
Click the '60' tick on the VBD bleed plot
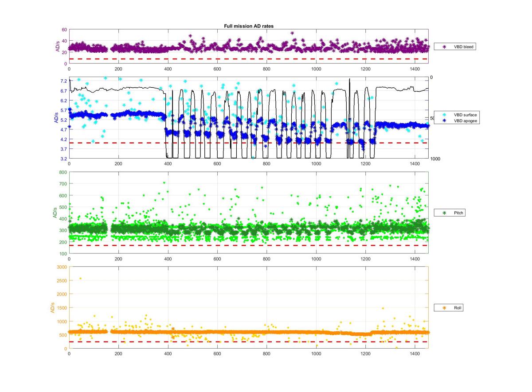pyautogui.click(x=64, y=30)
